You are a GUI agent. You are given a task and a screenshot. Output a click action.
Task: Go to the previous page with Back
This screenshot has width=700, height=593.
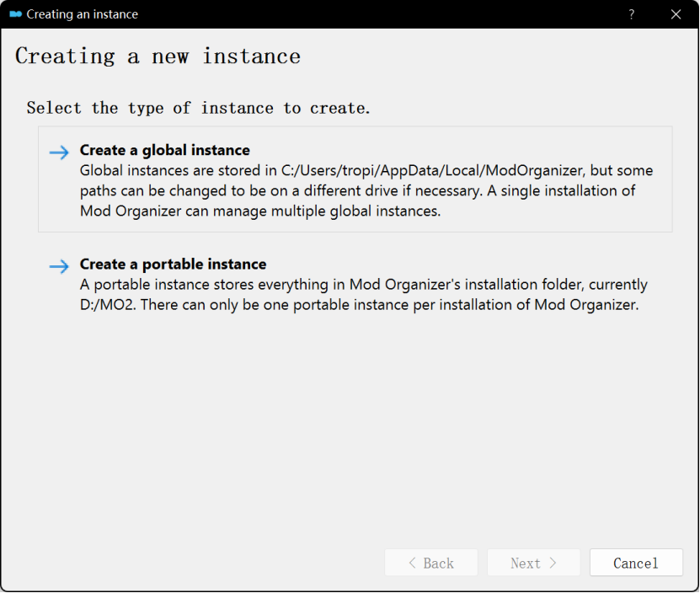(x=431, y=563)
